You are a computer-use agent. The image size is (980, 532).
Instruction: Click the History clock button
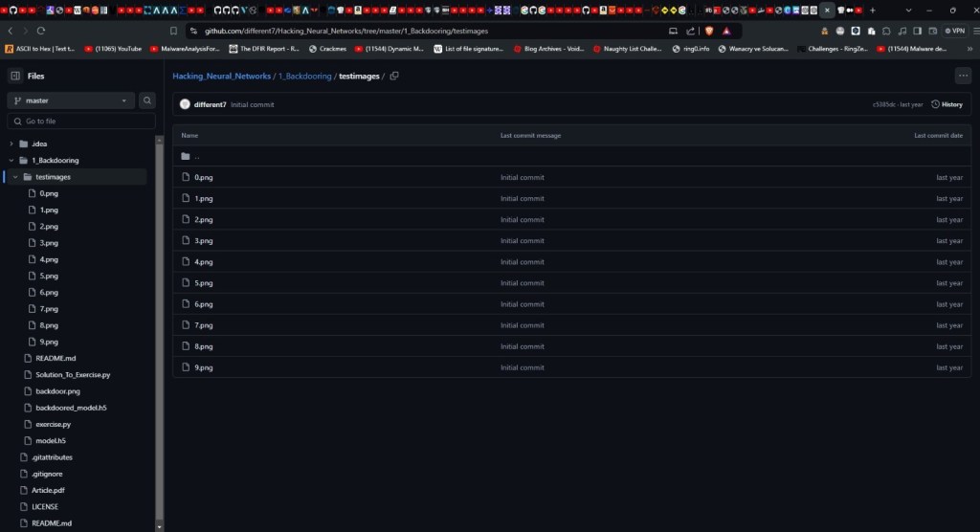(947, 104)
